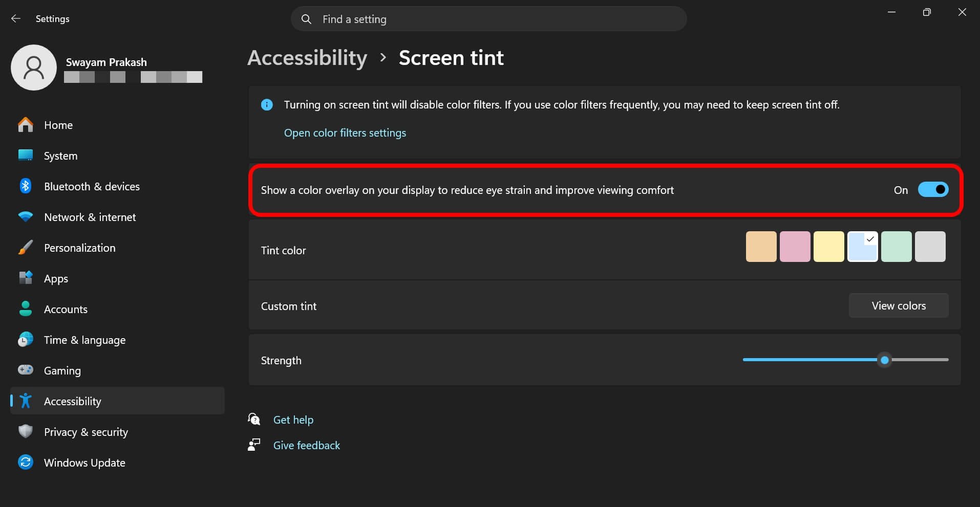Screen dimensions: 980x507
Task: Click the Personalization paintbrush icon
Action: [x=25, y=248]
